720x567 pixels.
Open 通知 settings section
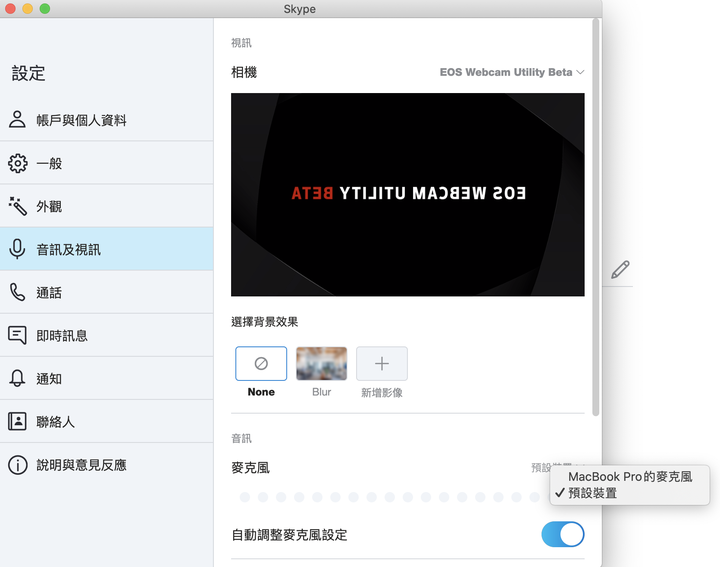pyautogui.click(x=107, y=378)
